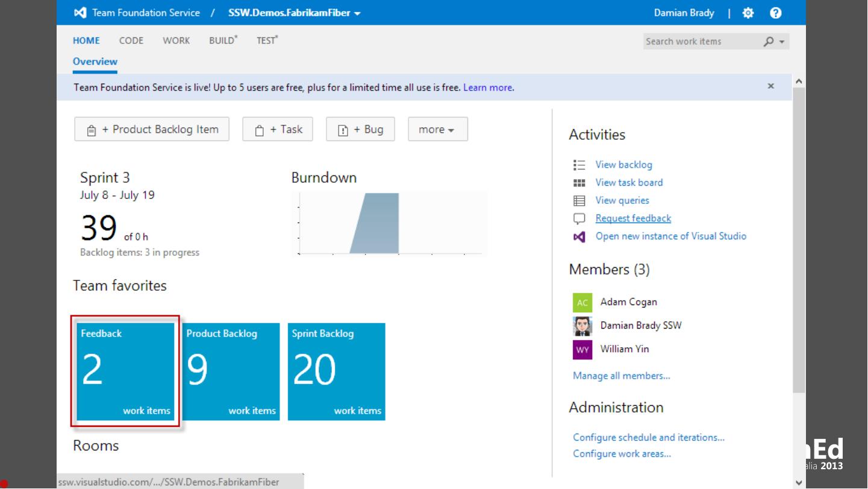The height and width of the screenshot is (489, 868).
Task: Click the Request feedback speech bubble icon
Action: click(x=579, y=219)
